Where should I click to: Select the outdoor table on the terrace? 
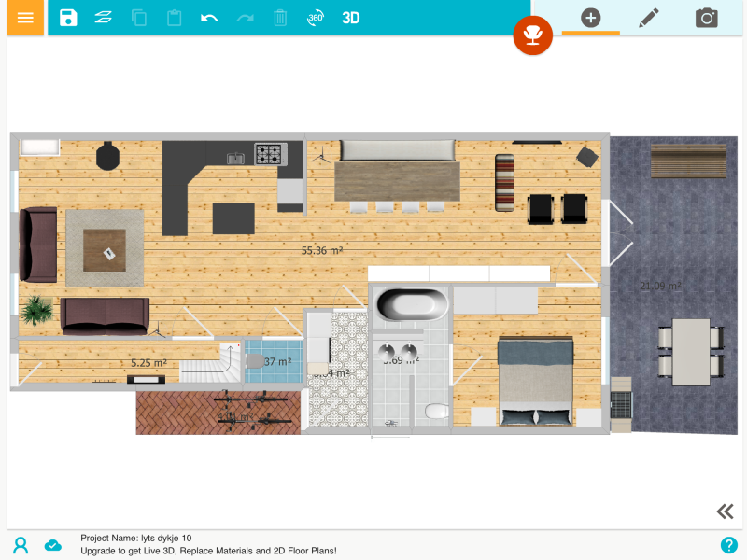tap(691, 352)
